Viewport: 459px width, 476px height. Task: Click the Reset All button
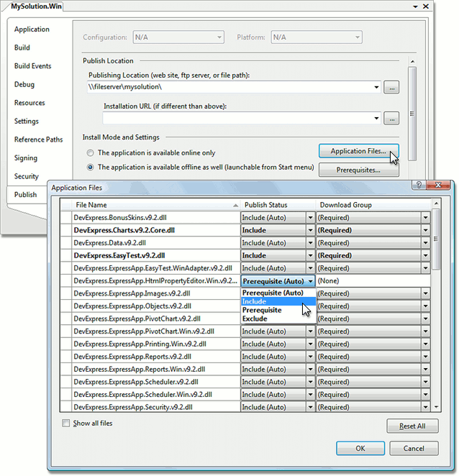point(412,426)
